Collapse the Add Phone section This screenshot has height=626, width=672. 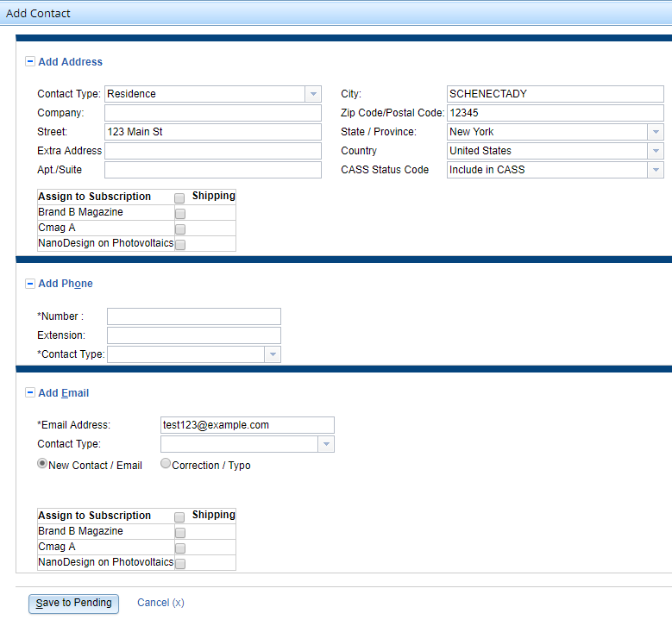30,284
